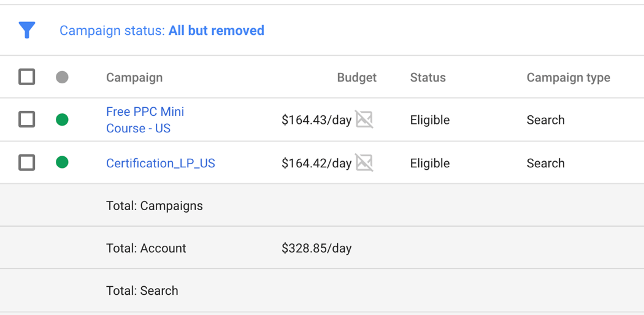
Task: Open budget simulator icon for Certification_LP_US
Action: pos(364,163)
